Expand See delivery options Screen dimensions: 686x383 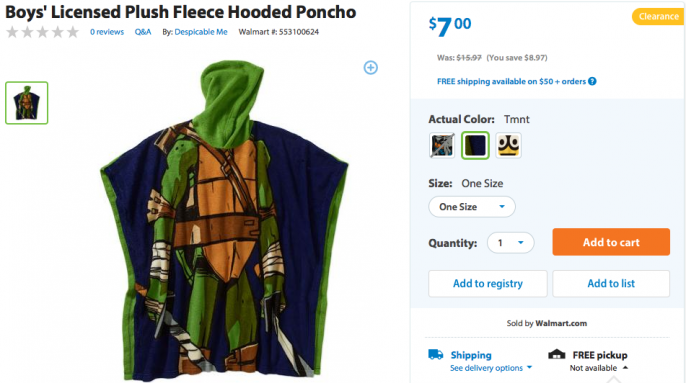(x=491, y=368)
